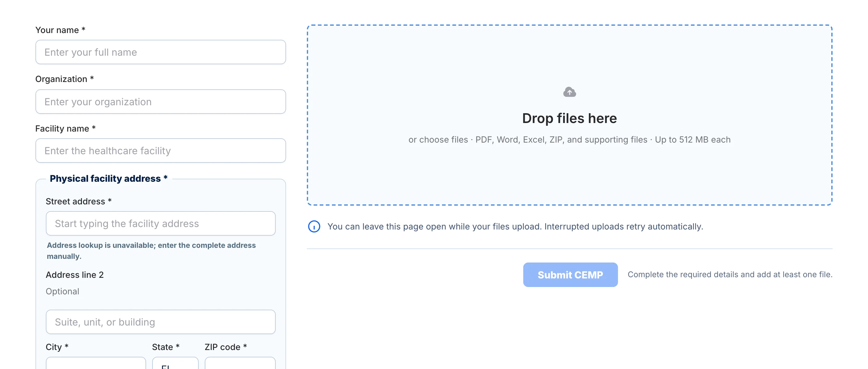Screen dimensions: 868x369
Task: Click the Street address label
Action: click(x=79, y=201)
